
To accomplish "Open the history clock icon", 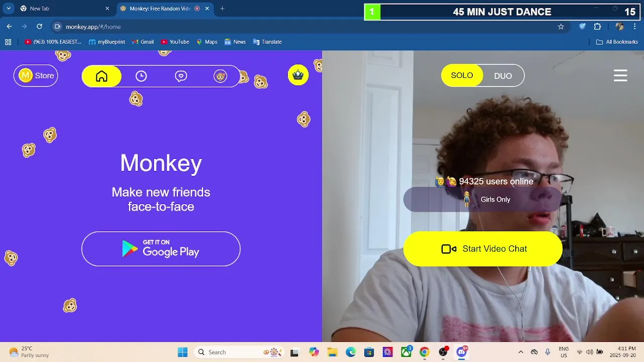I will point(141,76).
